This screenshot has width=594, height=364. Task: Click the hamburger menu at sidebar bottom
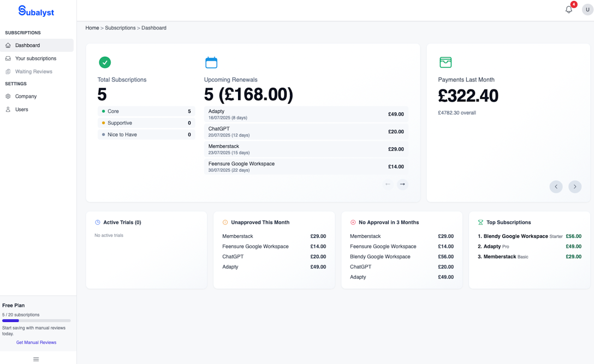click(36, 359)
